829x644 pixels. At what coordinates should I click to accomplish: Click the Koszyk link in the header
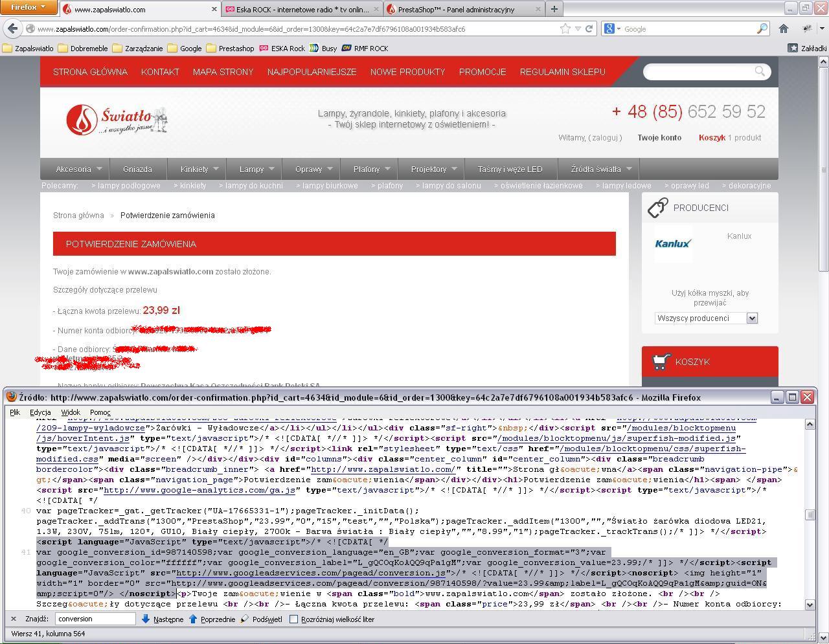712,137
